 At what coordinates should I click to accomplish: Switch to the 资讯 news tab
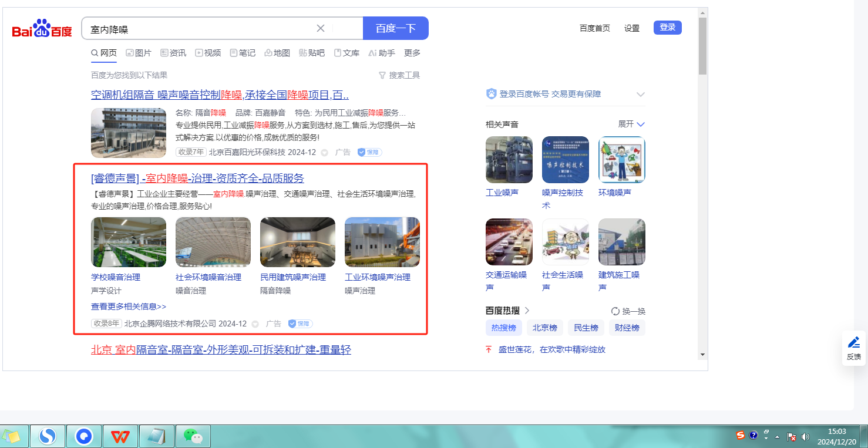click(x=173, y=53)
